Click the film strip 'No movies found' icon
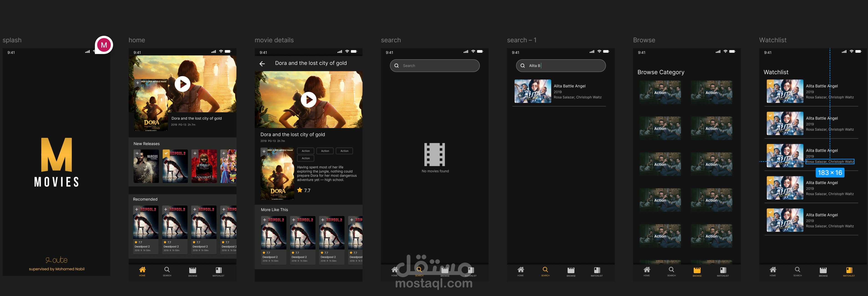The width and height of the screenshot is (868, 296). 434,154
